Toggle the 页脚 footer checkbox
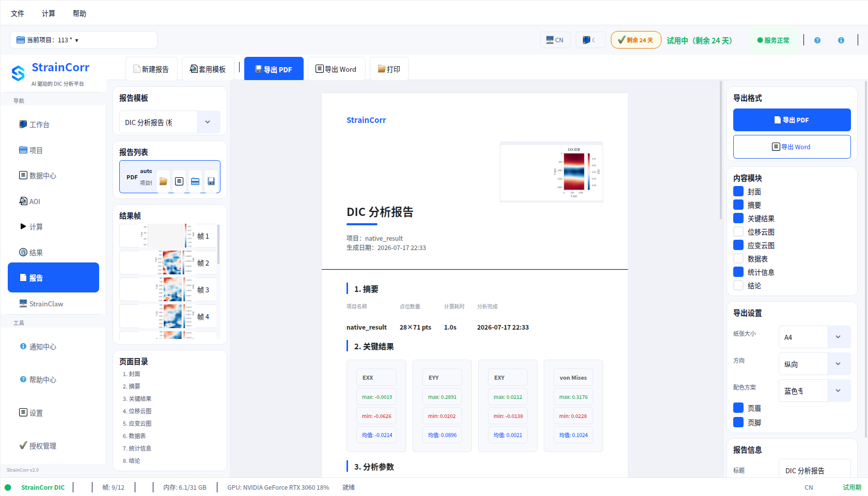This screenshot has width=868, height=496. (738, 423)
